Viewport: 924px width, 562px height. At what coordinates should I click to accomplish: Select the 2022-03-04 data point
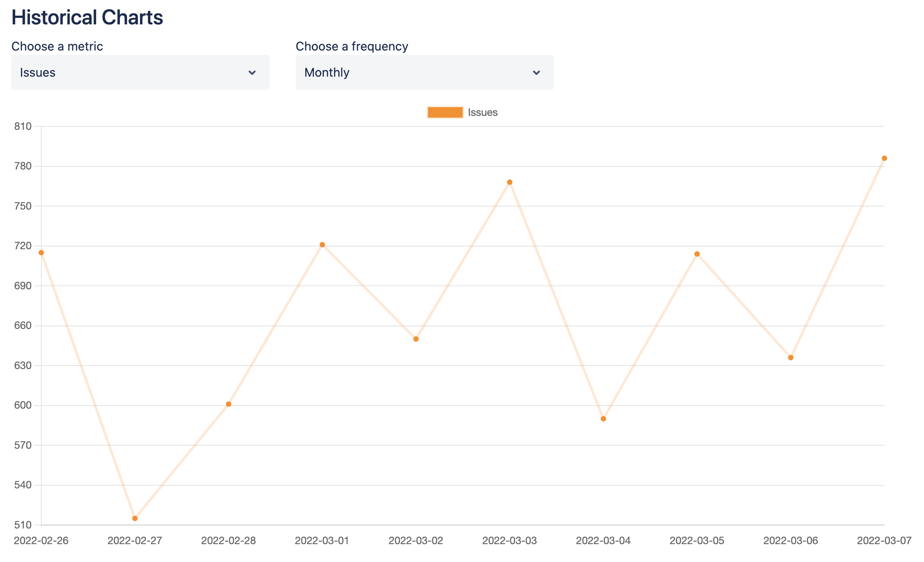point(604,419)
